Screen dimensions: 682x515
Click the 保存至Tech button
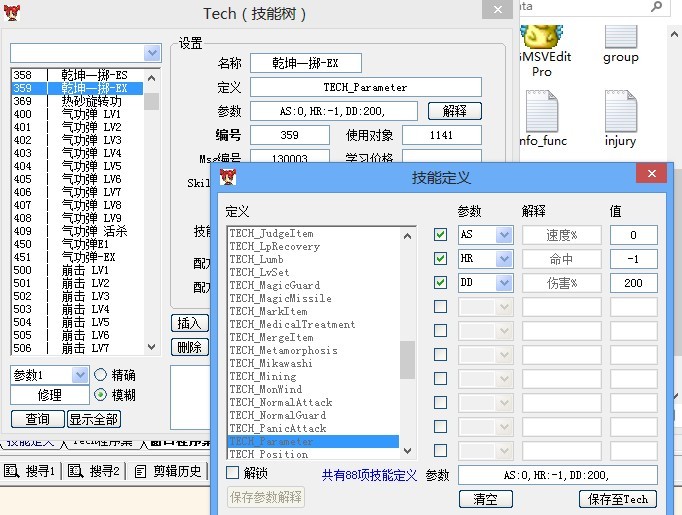[618, 498]
